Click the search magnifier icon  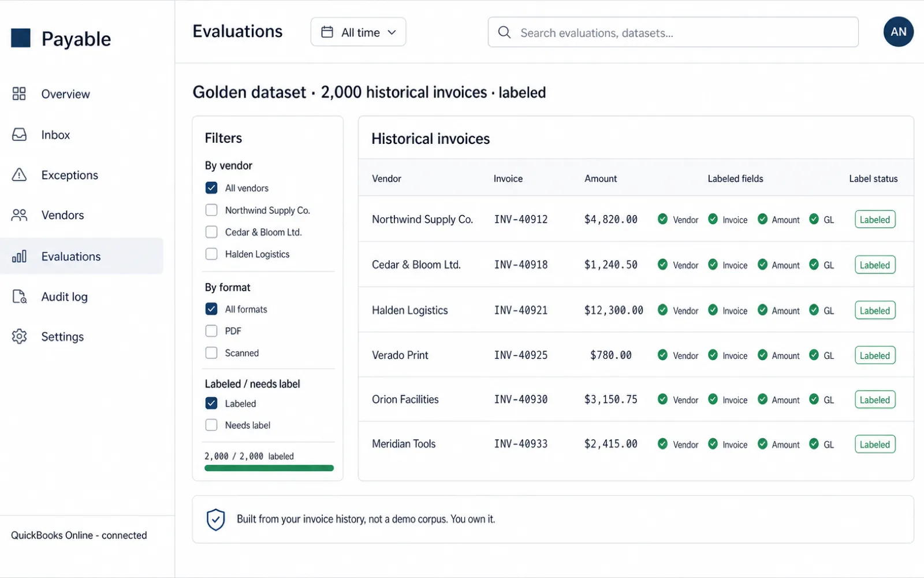pyautogui.click(x=504, y=32)
